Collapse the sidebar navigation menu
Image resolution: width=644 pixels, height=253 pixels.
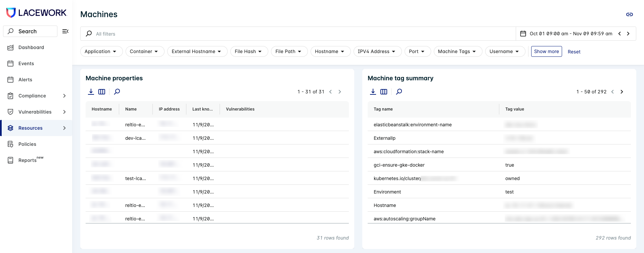click(x=65, y=31)
